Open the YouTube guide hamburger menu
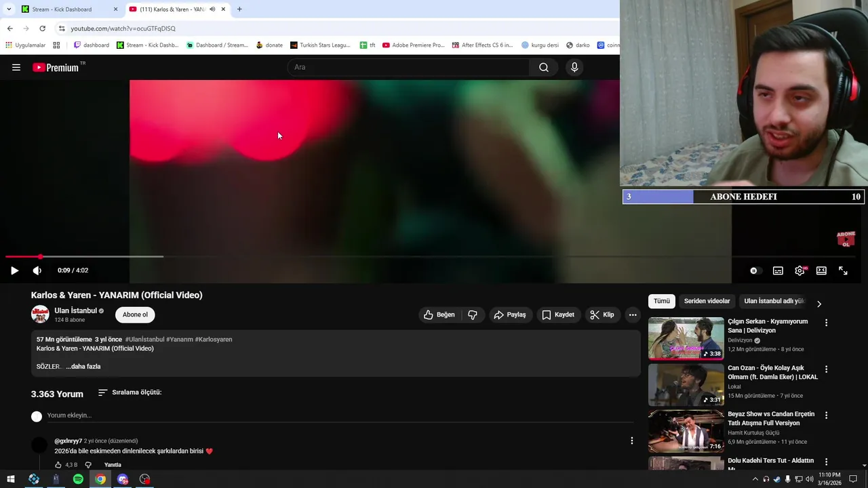 click(16, 67)
